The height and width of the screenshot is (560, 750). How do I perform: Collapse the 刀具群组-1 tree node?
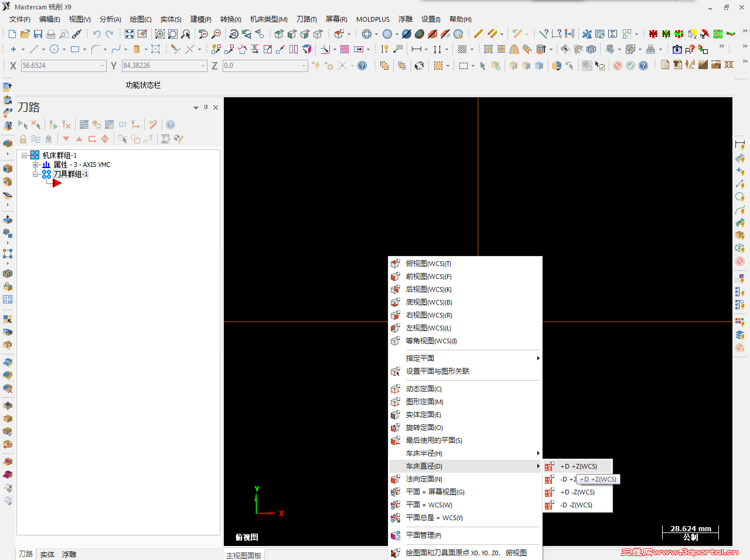[x=35, y=174]
